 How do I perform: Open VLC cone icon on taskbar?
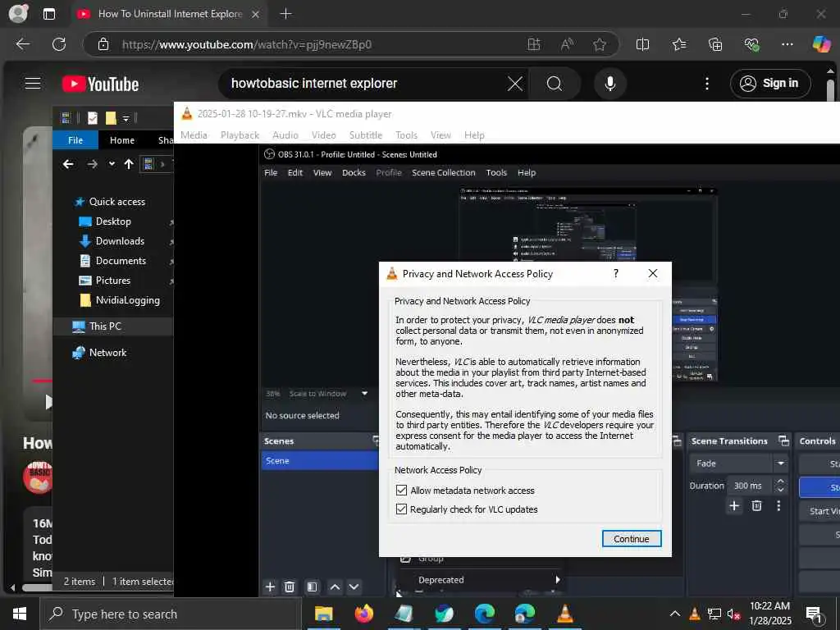click(564, 614)
